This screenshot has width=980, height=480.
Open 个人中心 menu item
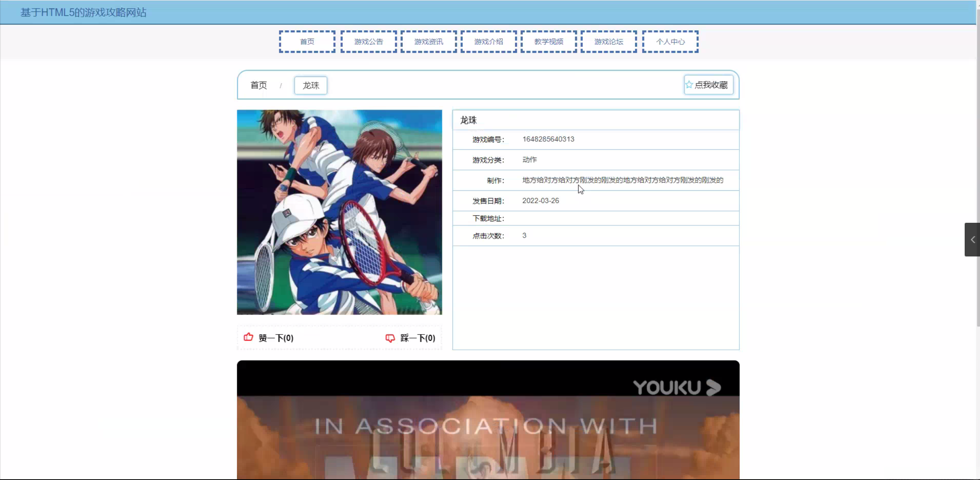click(x=670, y=42)
